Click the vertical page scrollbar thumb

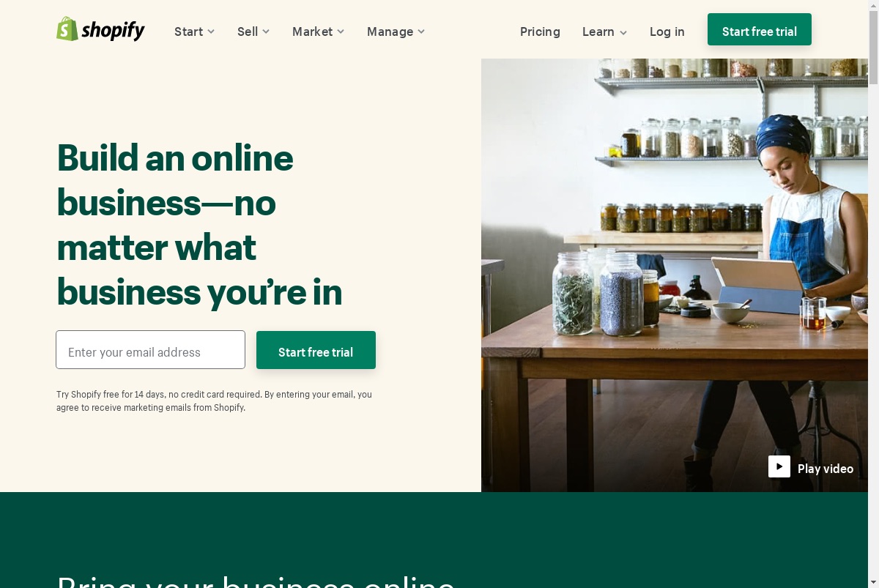pos(873,42)
